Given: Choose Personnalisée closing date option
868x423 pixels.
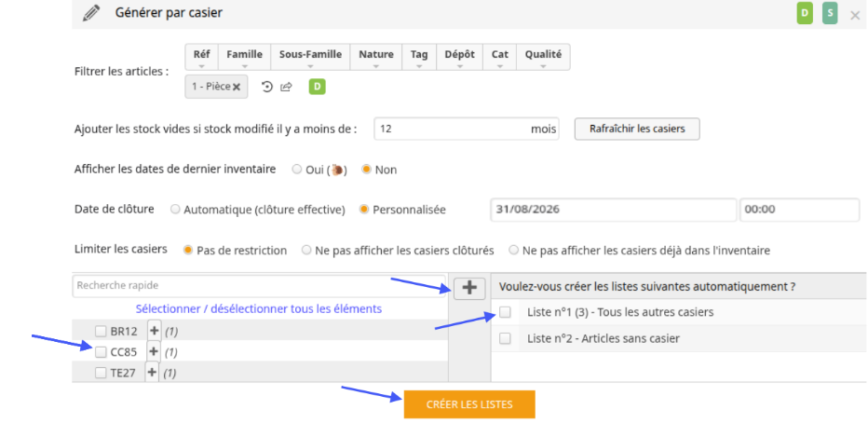Looking at the screenshot, I should coord(364,210).
